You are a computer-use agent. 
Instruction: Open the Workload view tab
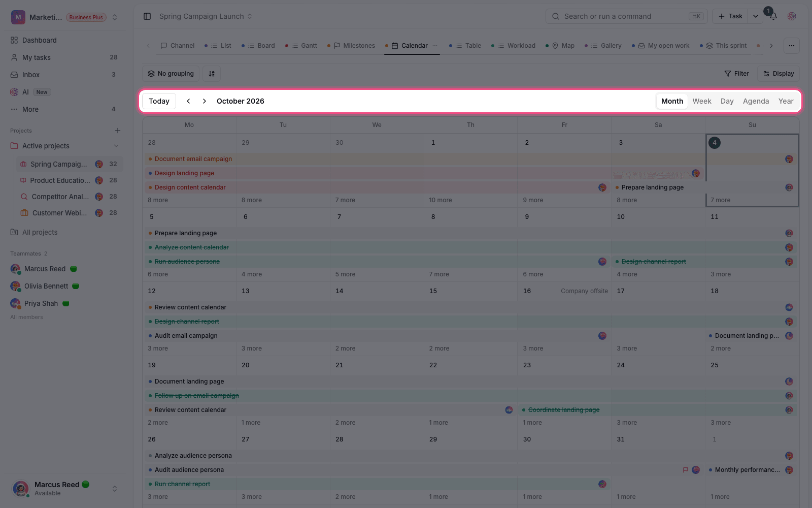(x=514, y=46)
